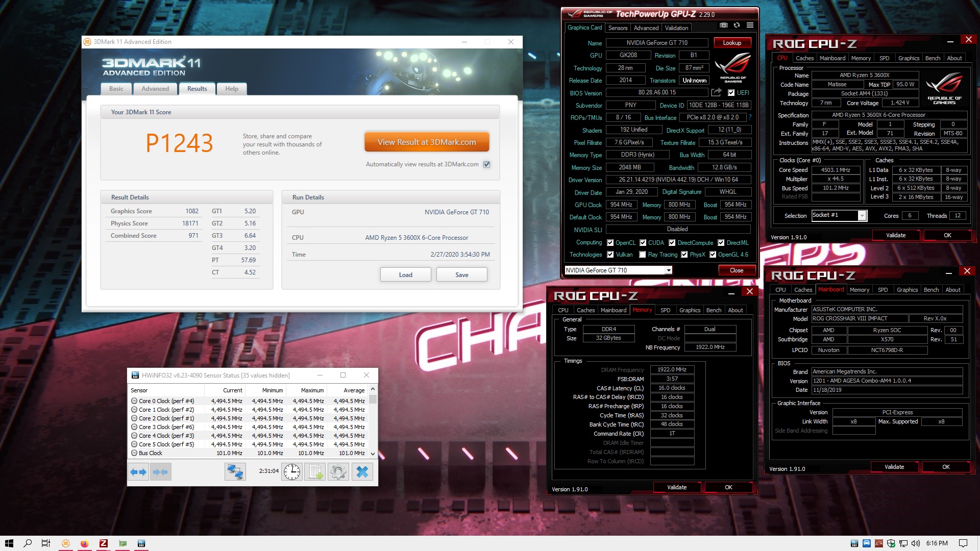980x551 pixels.
Task: Switch to the Sensors tab in GPU-Z
Action: click(618, 28)
